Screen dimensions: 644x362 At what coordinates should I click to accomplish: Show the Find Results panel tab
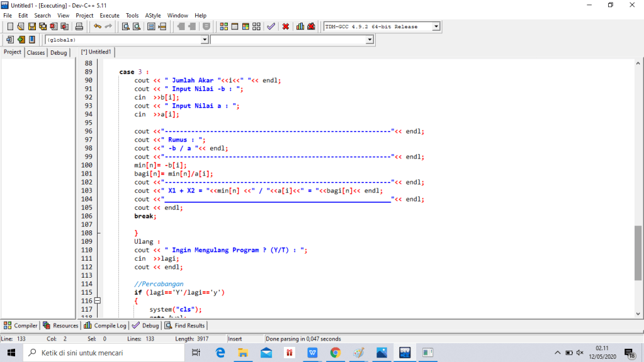pyautogui.click(x=185, y=325)
